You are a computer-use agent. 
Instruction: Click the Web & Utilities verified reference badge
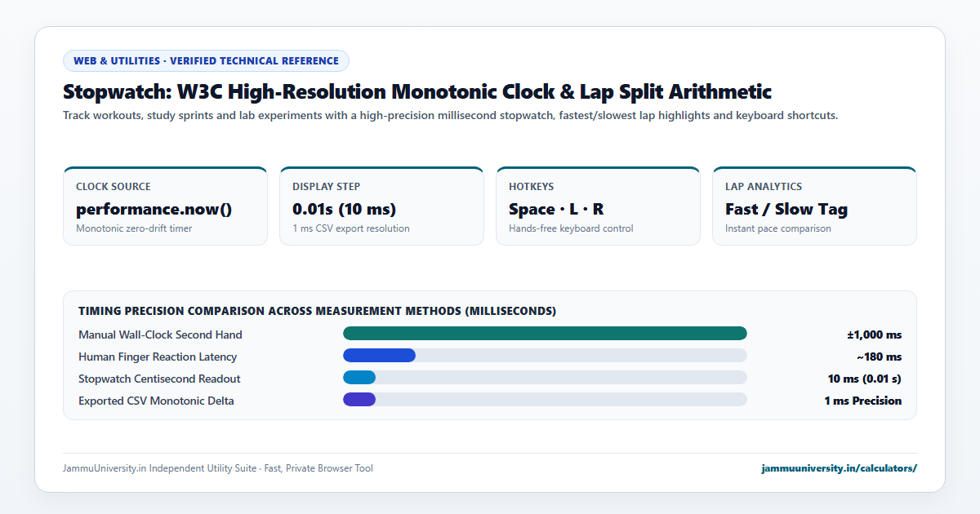click(206, 60)
